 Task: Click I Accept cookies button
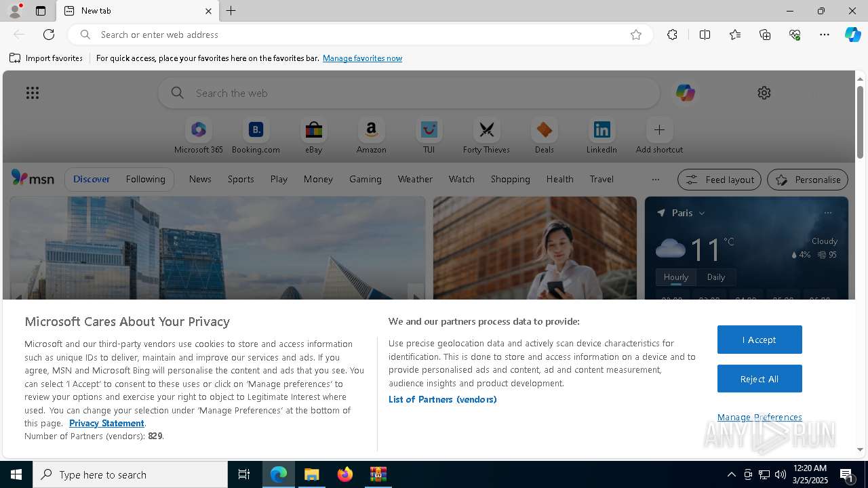pos(759,340)
